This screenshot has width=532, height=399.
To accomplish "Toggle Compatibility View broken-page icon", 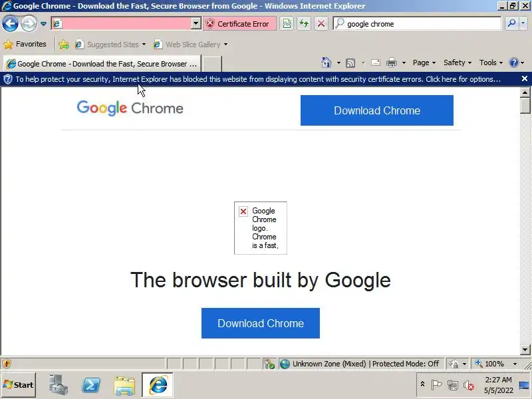I will 287,23.
